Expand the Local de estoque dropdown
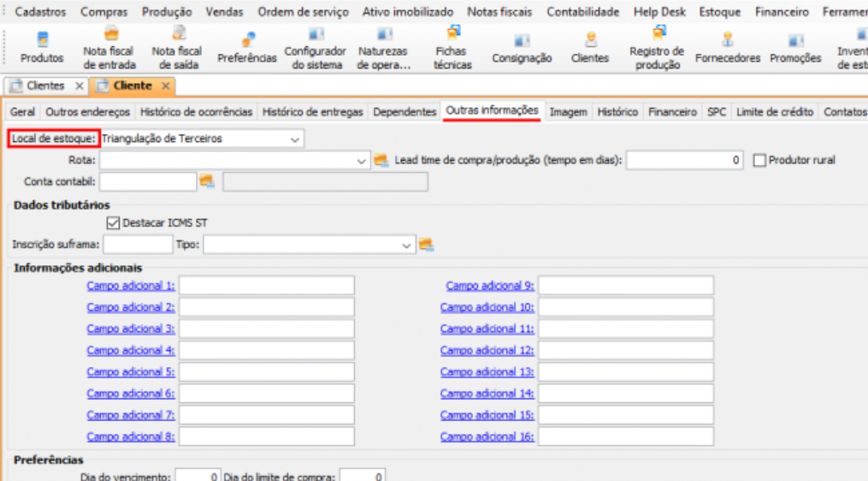 tap(295, 139)
